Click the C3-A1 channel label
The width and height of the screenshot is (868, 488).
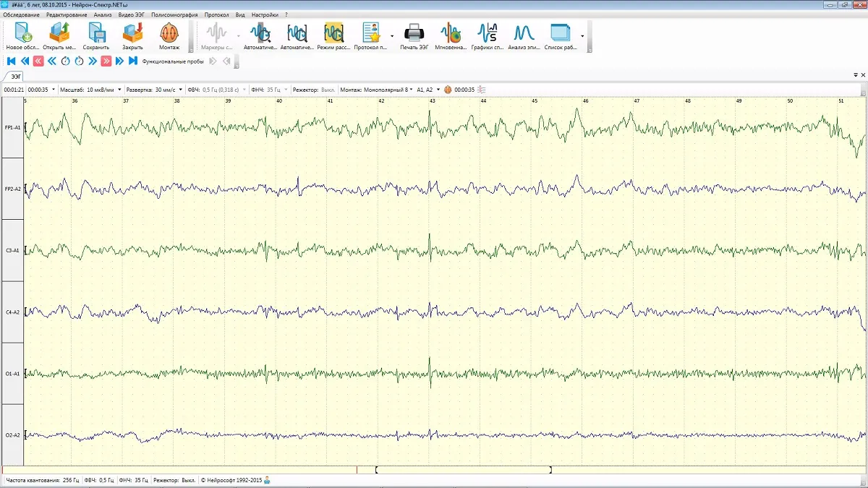(x=12, y=250)
